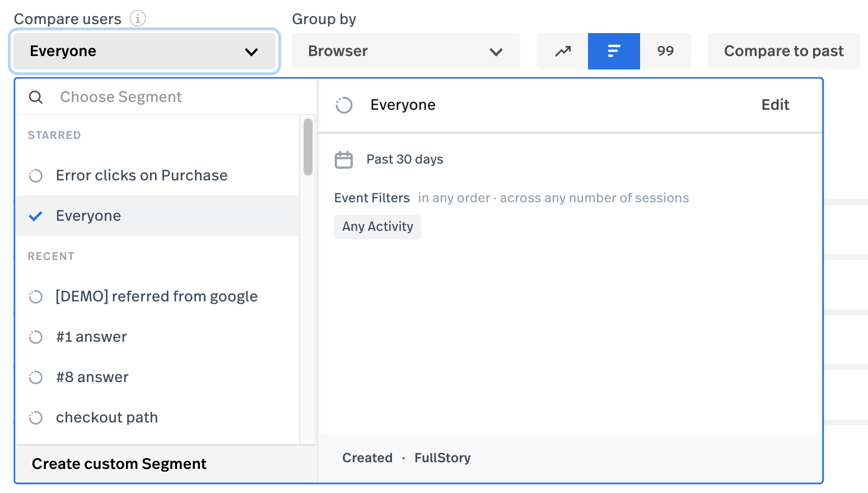Select the horizontal bar chart view
868x493 pixels.
click(614, 51)
